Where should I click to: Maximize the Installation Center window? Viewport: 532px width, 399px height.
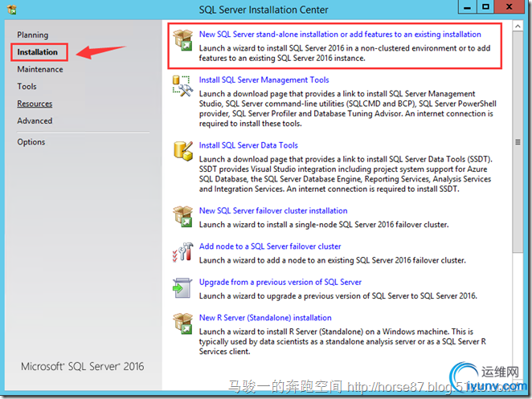click(485, 6)
